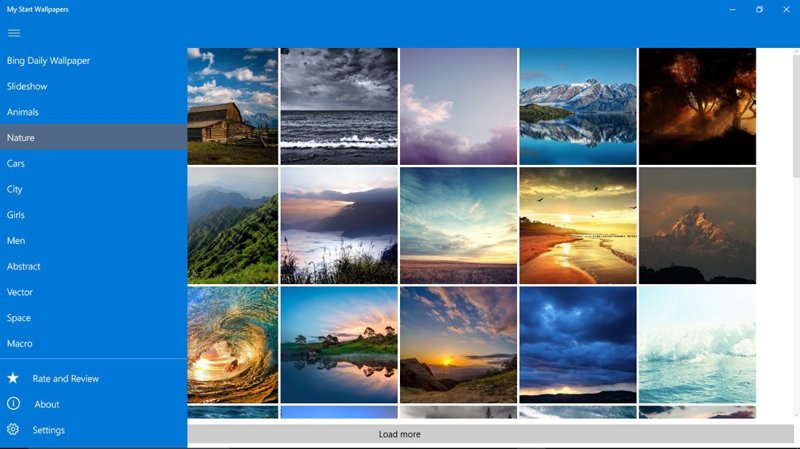800x449 pixels.
Task: Open the green mountain ridge wallpaper
Action: point(233,226)
